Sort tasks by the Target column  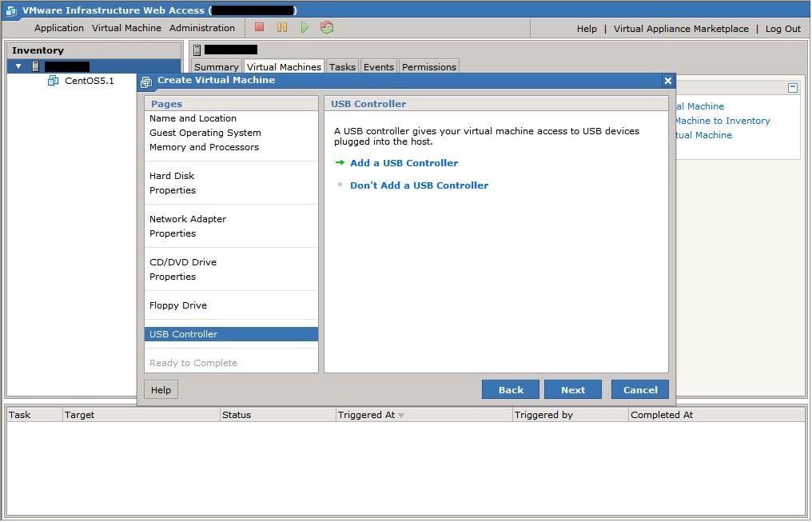[x=141, y=415]
